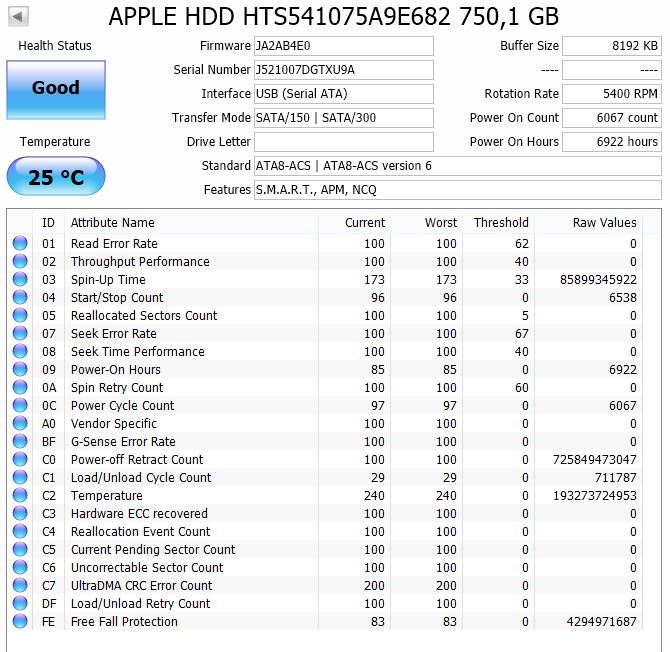Click the status icon for Read Error Rate
The height and width of the screenshot is (652, 670).
(x=20, y=243)
